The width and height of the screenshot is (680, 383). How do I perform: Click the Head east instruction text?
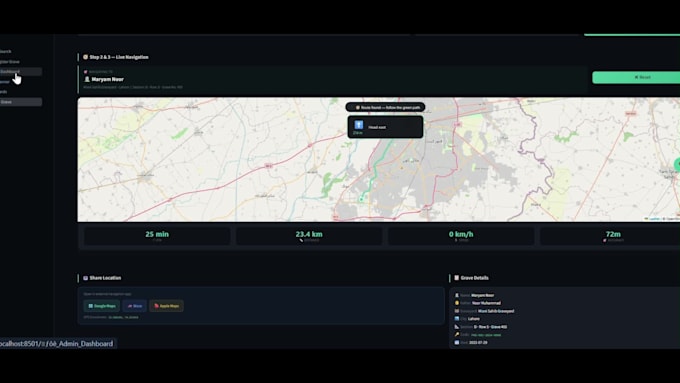(377, 128)
